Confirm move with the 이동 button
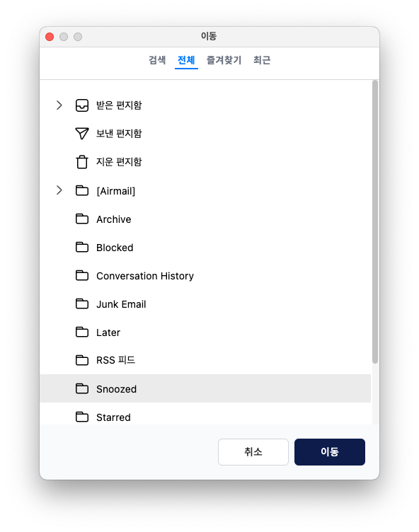This screenshot has width=419, height=532. tap(330, 452)
